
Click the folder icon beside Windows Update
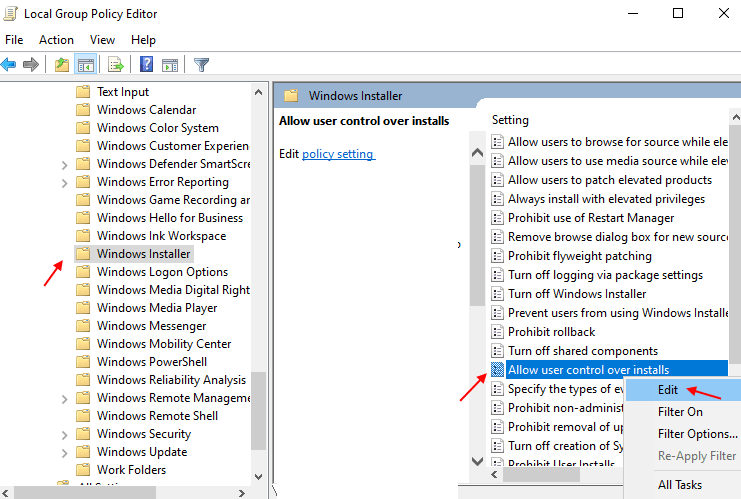click(83, 452)
